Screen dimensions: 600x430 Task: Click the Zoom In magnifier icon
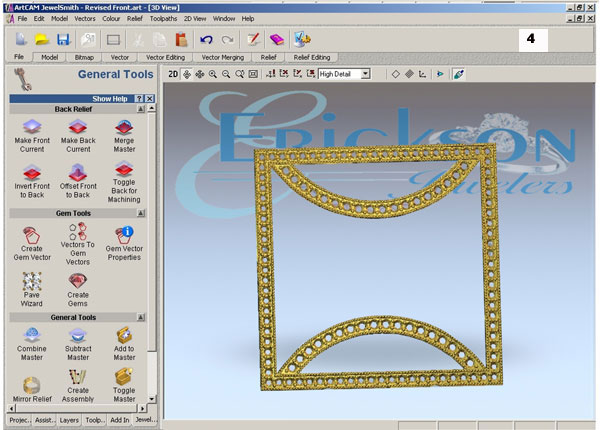(213, 74)
